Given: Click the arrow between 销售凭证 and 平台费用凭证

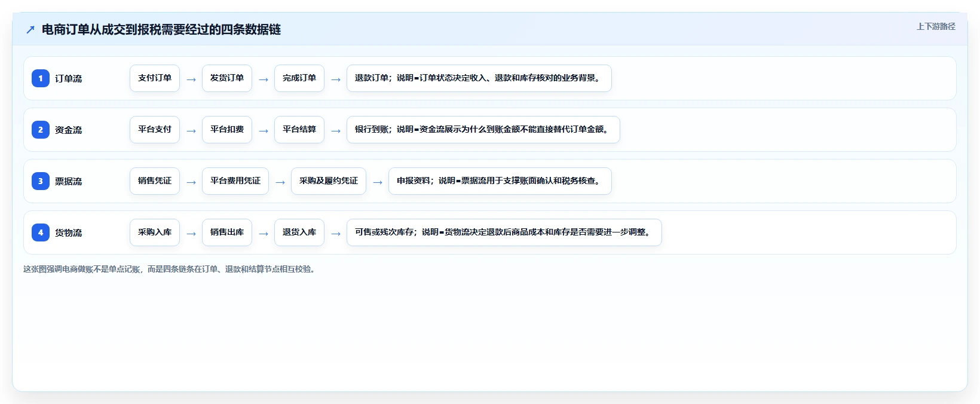Looking at the screenshot, I should (191, 182).
